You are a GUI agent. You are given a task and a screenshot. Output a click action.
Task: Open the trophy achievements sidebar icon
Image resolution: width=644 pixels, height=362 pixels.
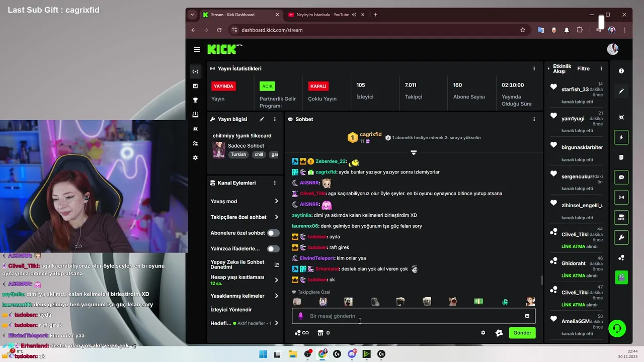[x=195, y=100]
